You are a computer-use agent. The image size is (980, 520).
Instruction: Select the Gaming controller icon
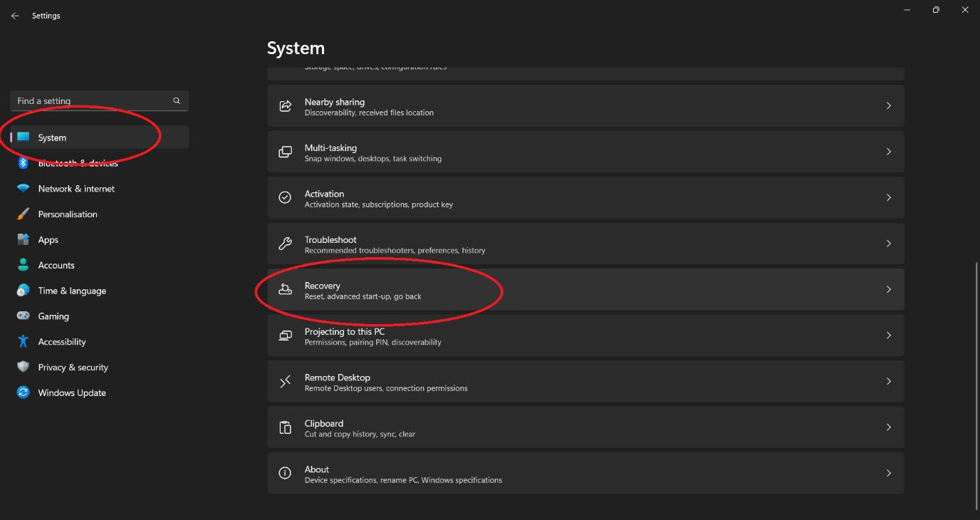pos(22,316)
